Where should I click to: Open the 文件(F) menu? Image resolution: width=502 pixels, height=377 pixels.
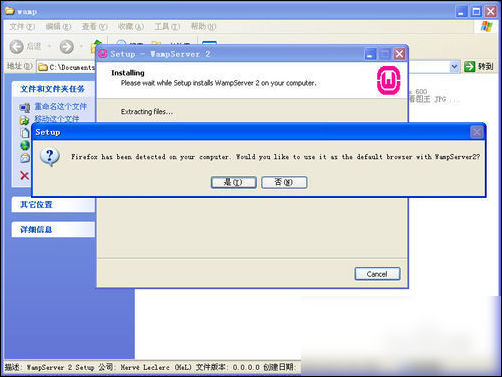pos(22,27)
